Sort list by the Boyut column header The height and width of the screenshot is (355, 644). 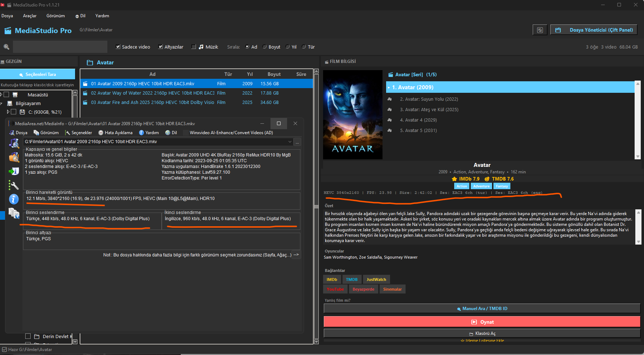point(274,74)
